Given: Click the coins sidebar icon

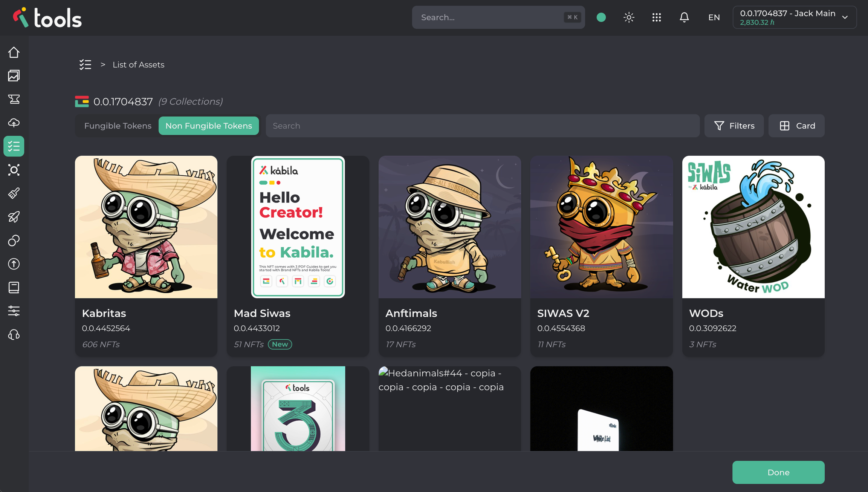Looking at the screenshot, I should [x=14, y=241].
